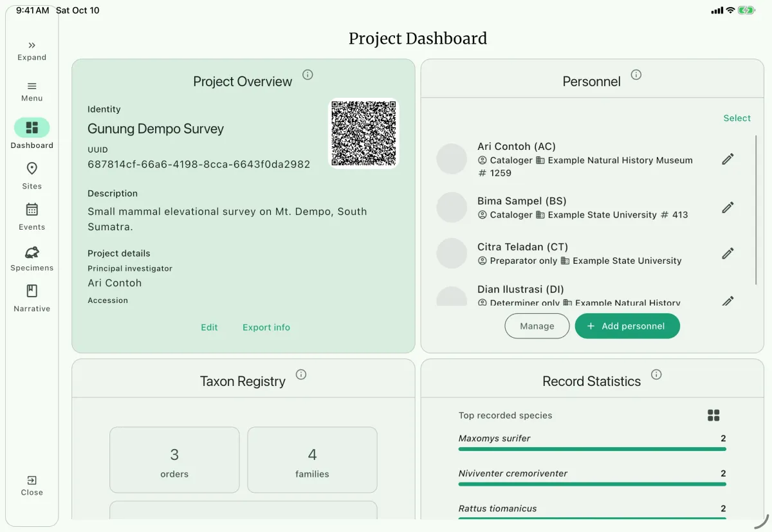Edit Dian Ilustrasi's personnel entry

728,300
